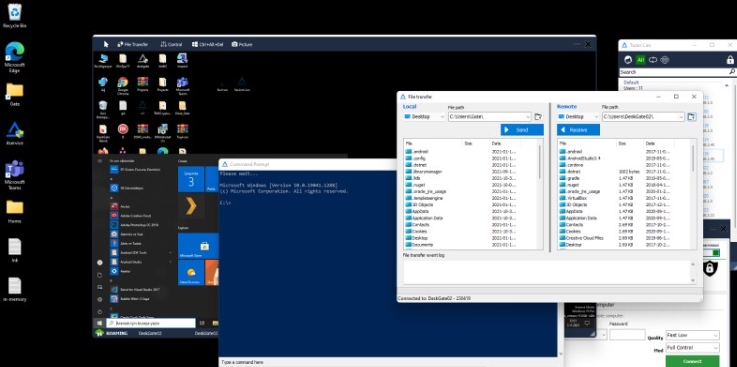Open Microsoft Teams icon on remote desktop
Screen dimensions: 737x367
(182, 85)
